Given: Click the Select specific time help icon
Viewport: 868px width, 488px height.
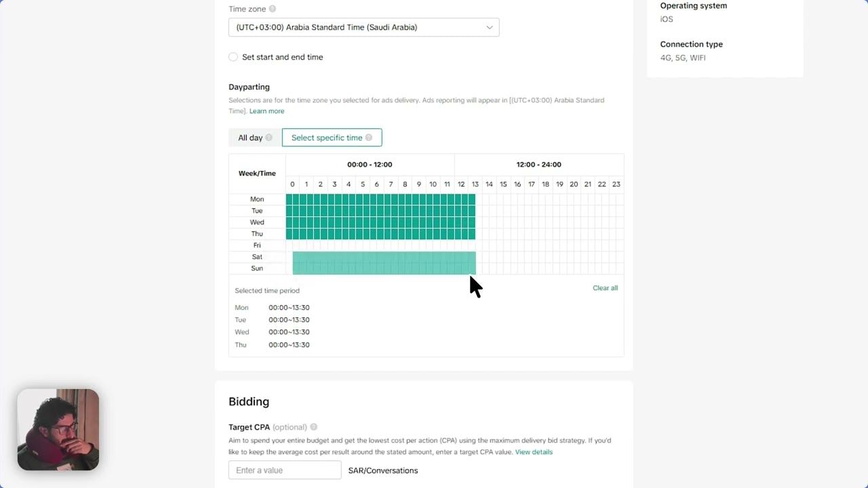Looking at the screenshot, I should tap(369, 138).
